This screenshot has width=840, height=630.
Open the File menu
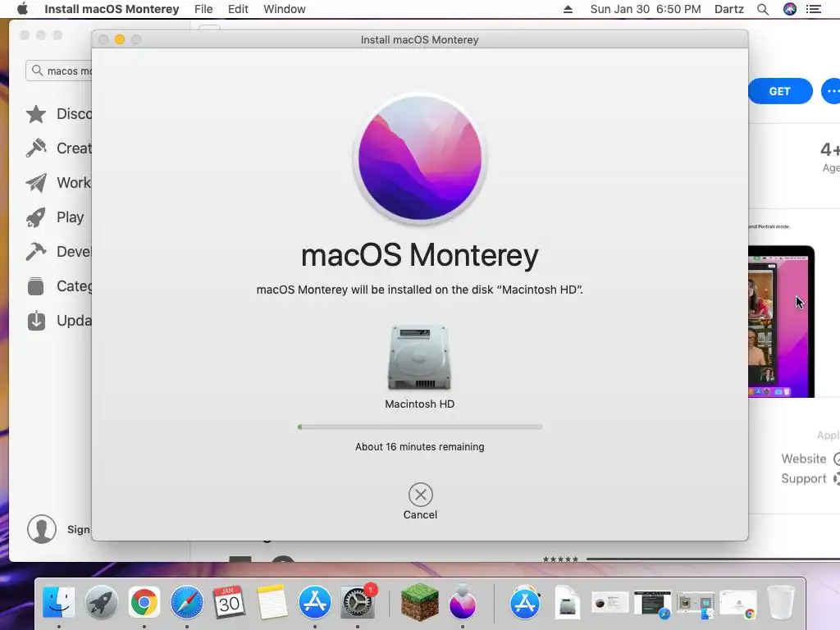[203, 9]
